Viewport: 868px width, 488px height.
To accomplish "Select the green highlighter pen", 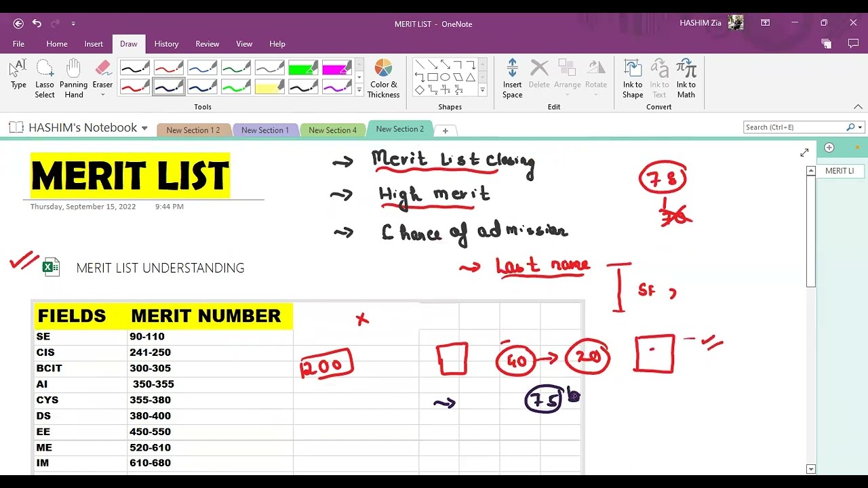I will [x=303, y=68].
